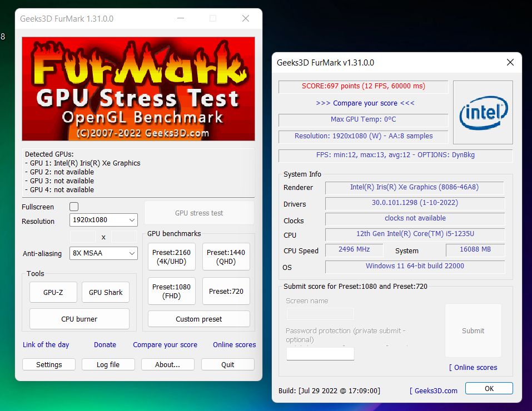The image size is (532, 411).
Task: Open '[ Online scores' link in results window
Action: pos(473,368)
